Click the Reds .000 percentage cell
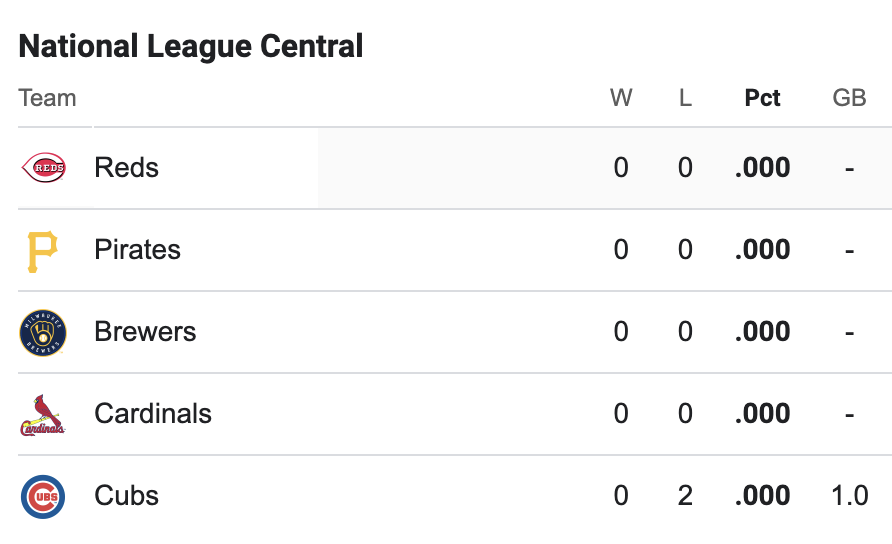 pos(762,168)
